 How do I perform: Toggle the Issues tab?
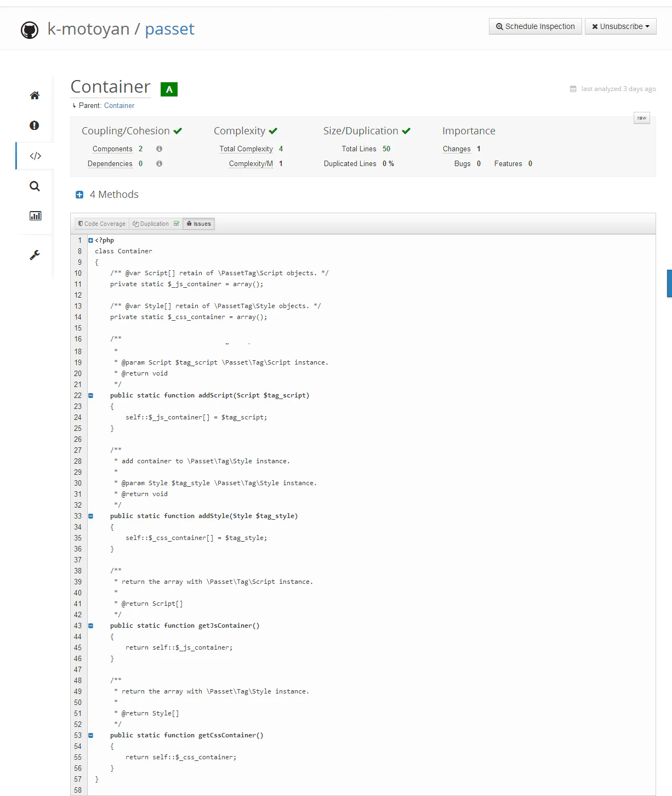tap(198, 224)
